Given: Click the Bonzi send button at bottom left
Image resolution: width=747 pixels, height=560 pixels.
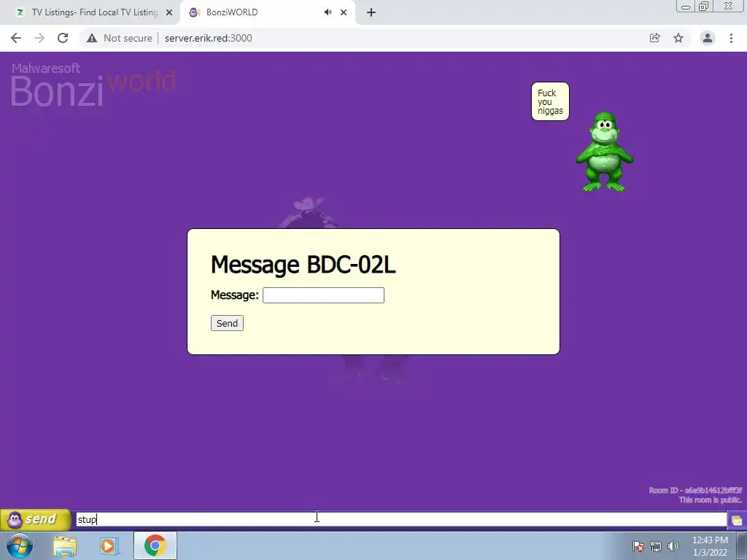Looking at the screenshot, I should tap(35, 519).
